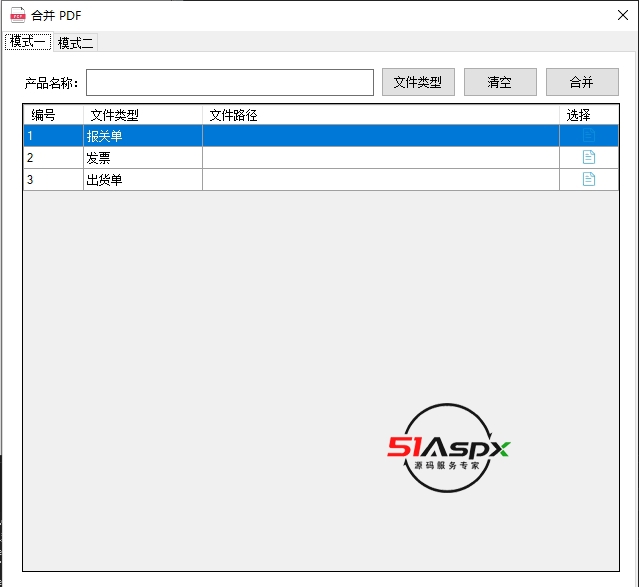Select the 出货单 cell
639x587 pixels.
pyautogui.click(x=143, y=179)
